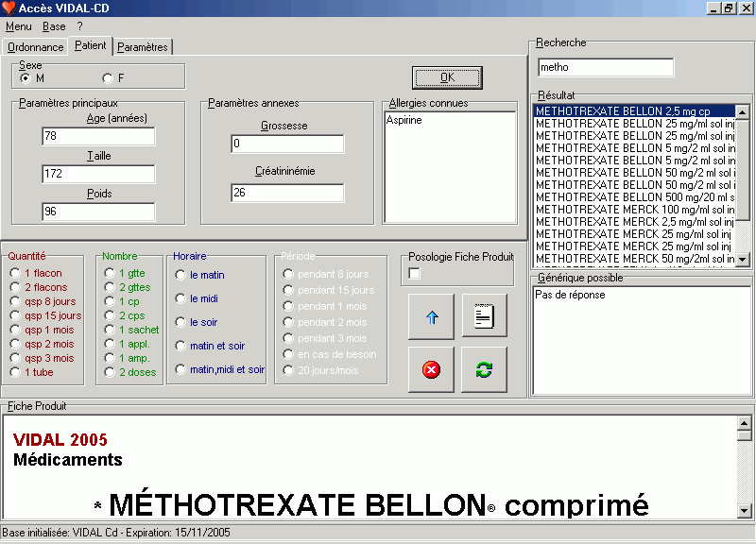756x544 pixels.
Task: Switch to the Patient tab
Action: click(x=90, y=45)
